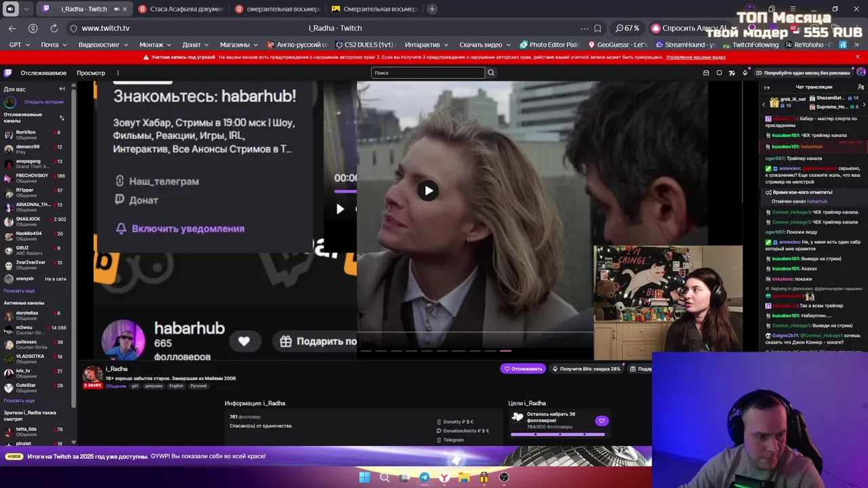Click the Twitch home logo icon
Viewport: 868px width, 488px height.
click(x=7, y=73)
